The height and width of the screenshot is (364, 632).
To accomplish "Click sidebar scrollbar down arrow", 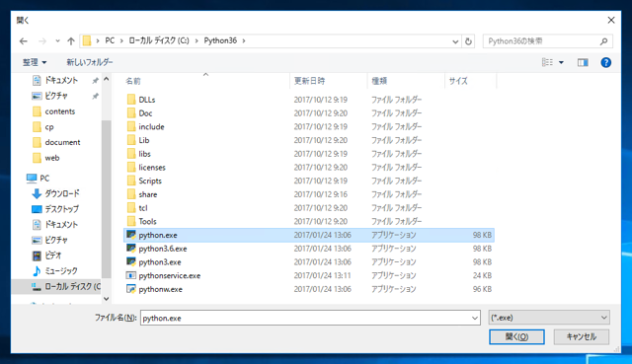I will (107, 299).
